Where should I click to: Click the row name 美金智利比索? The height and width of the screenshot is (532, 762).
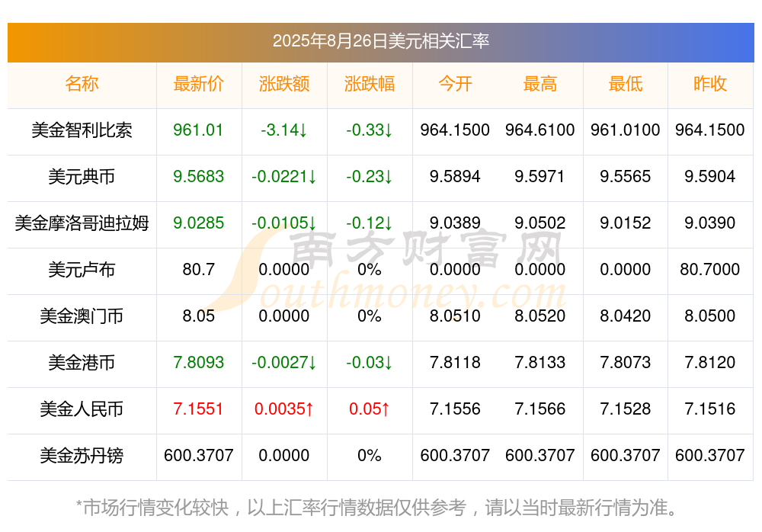pos(82,130)
